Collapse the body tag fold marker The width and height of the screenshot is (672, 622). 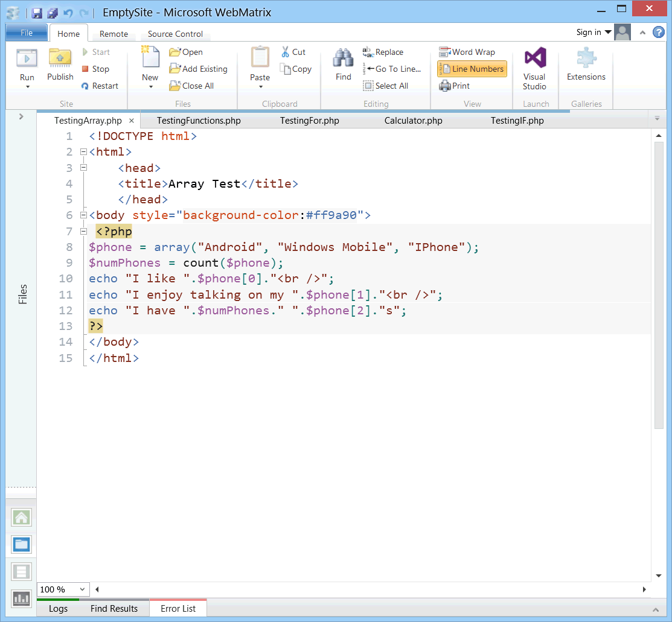83,215
